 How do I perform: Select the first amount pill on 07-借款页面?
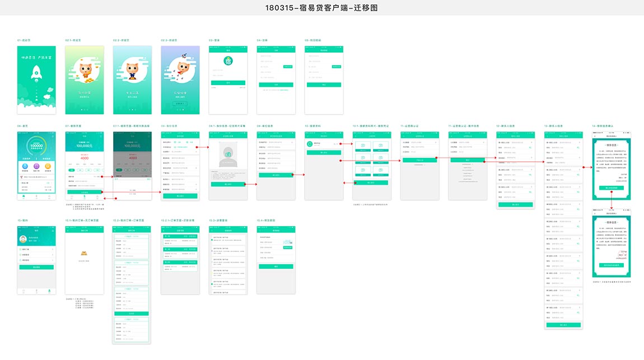[72, 170]
